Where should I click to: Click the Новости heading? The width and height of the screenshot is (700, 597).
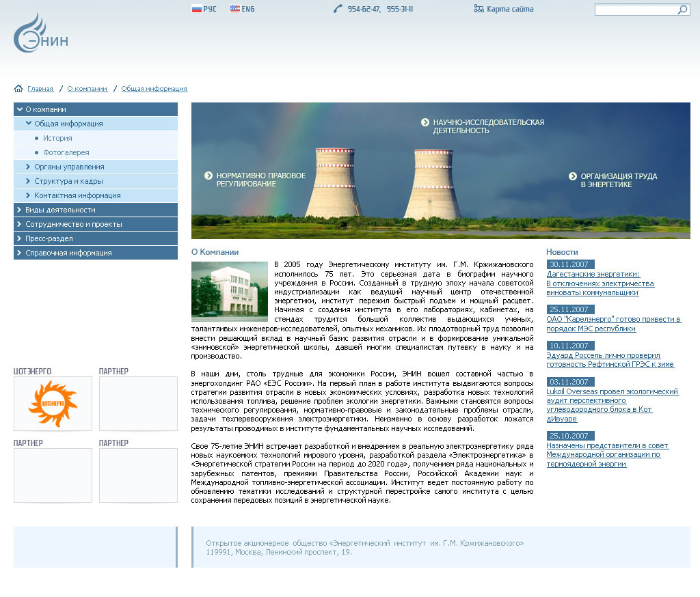point(562,252)
